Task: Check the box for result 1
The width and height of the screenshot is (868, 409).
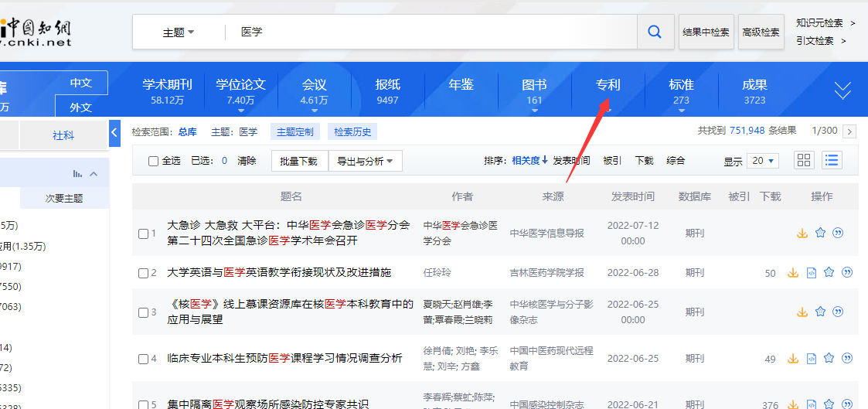Action: tap(143, 233)
